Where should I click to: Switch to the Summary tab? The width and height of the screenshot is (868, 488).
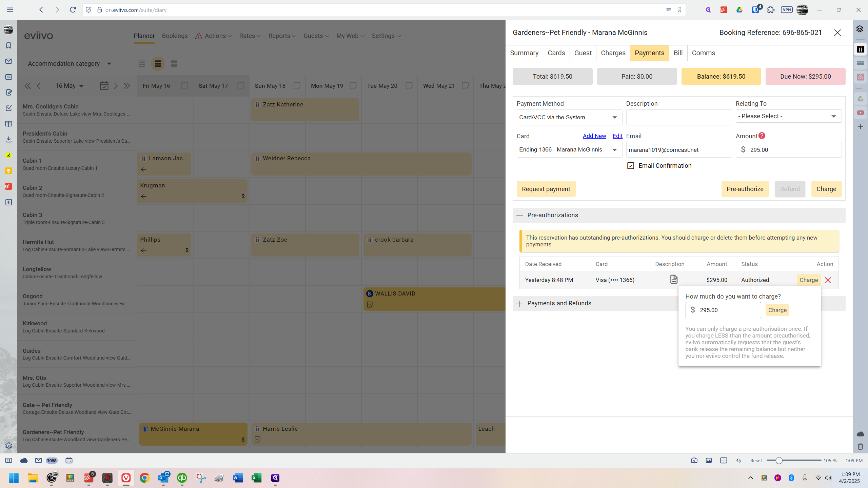click(524, 53)
